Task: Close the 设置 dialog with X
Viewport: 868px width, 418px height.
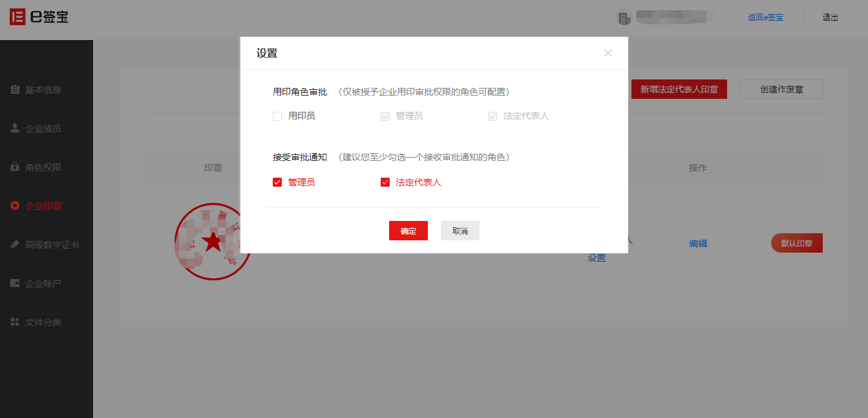Action: [608, 53]
